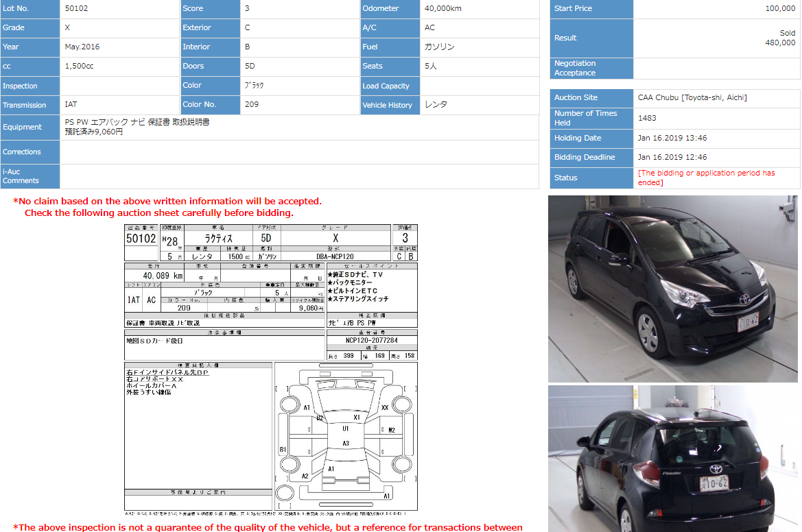The image size is (802, 532).
Task: Click the red bidding period ended status text
Action: (706, 178)
